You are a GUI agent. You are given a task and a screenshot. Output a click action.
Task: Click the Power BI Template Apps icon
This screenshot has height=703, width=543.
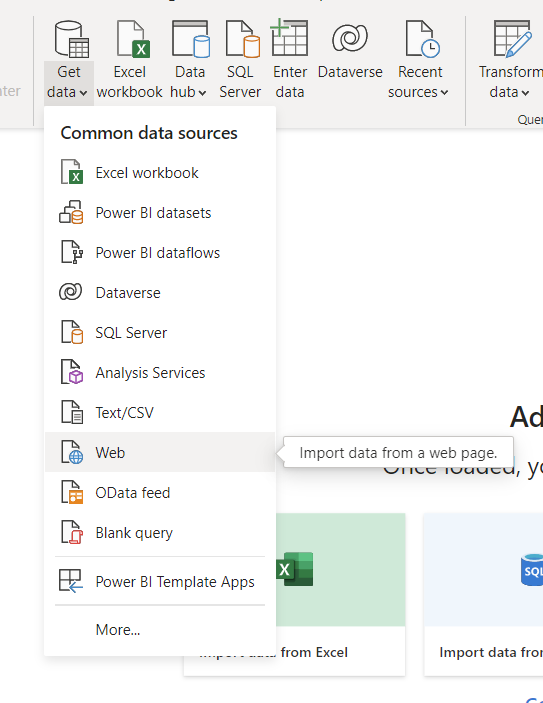(x=71, y=581)
